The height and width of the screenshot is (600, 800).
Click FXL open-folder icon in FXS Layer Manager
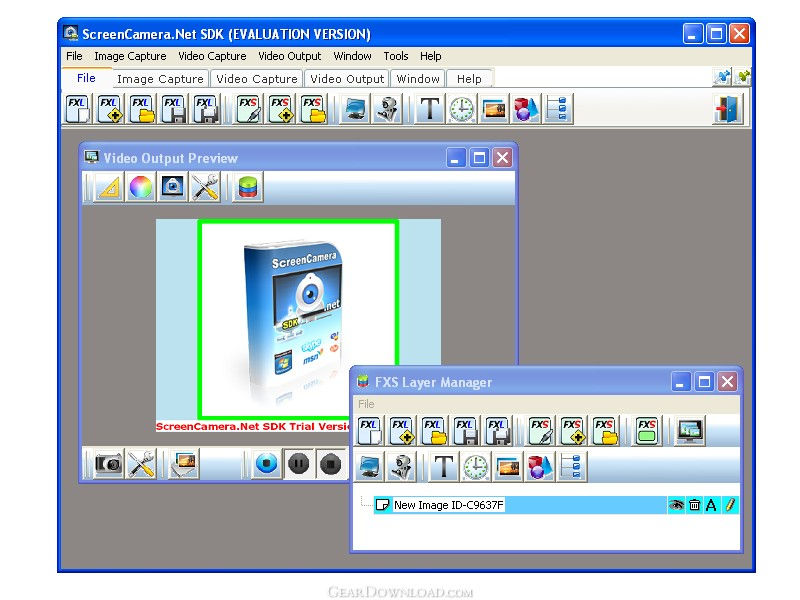[x=434, y=431]
